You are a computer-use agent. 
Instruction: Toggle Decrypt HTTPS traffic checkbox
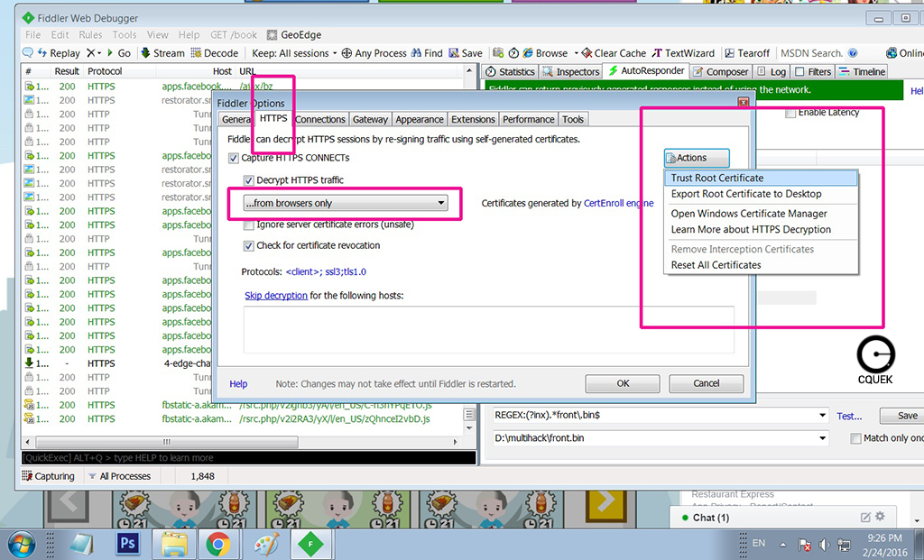click(x=249, y=180)
